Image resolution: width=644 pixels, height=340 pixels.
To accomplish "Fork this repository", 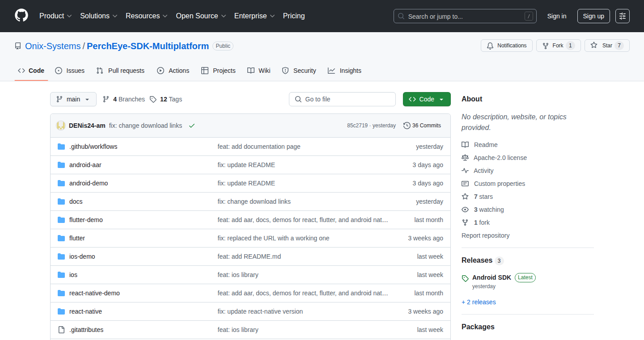I will click(558, 46).
